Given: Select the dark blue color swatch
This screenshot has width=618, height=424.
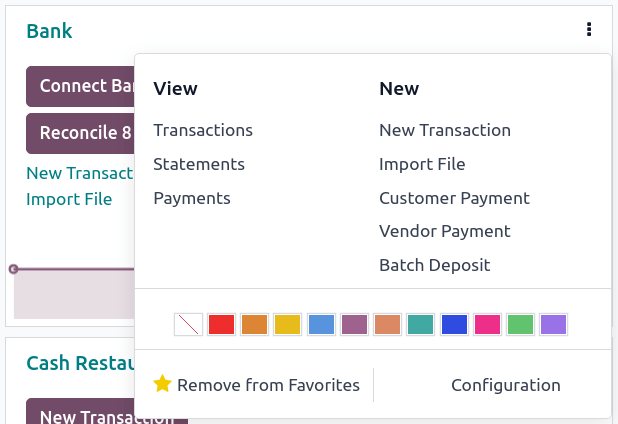Looking at the screenshot, I should [454, 324].
